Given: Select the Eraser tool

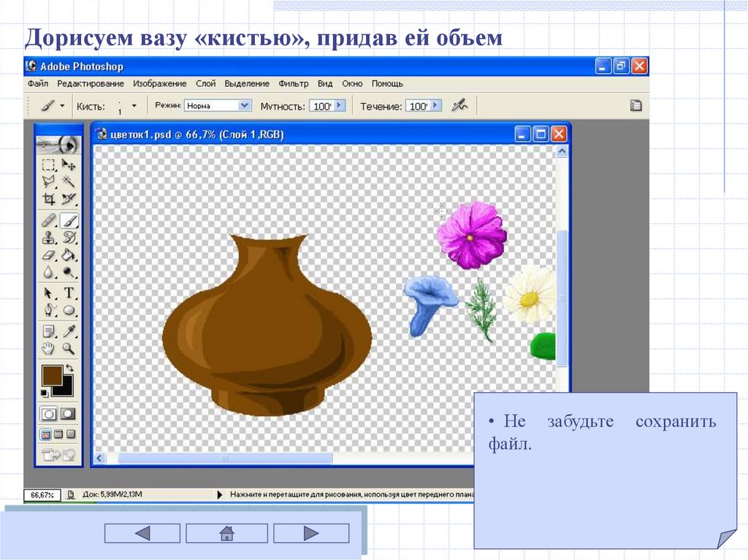Looking at the screenshot, I should (x=48, y=256).
